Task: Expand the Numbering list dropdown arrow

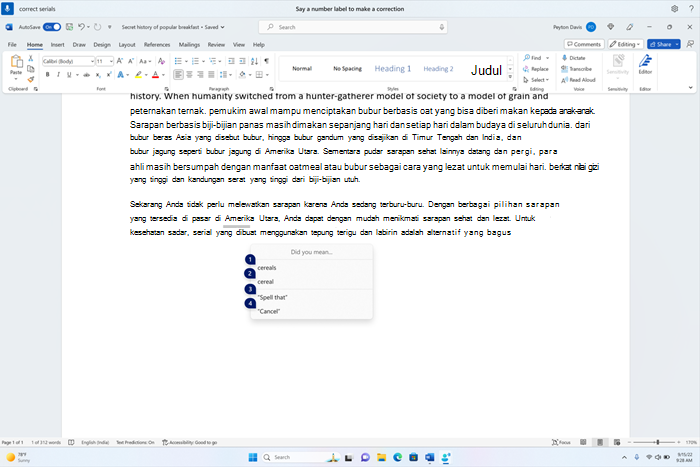Action: 203,61
